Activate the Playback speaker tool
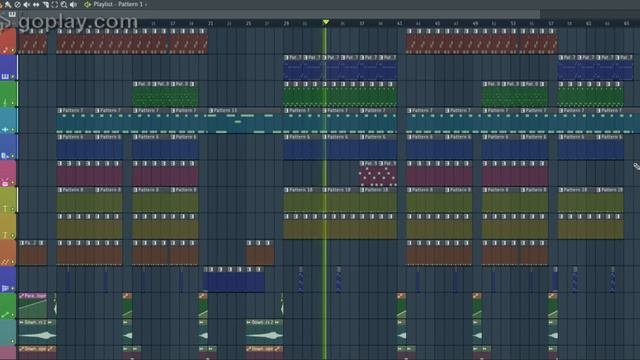The width and height of the screenshot is (640, 360). pyautogui.click(x=73, y=4)
